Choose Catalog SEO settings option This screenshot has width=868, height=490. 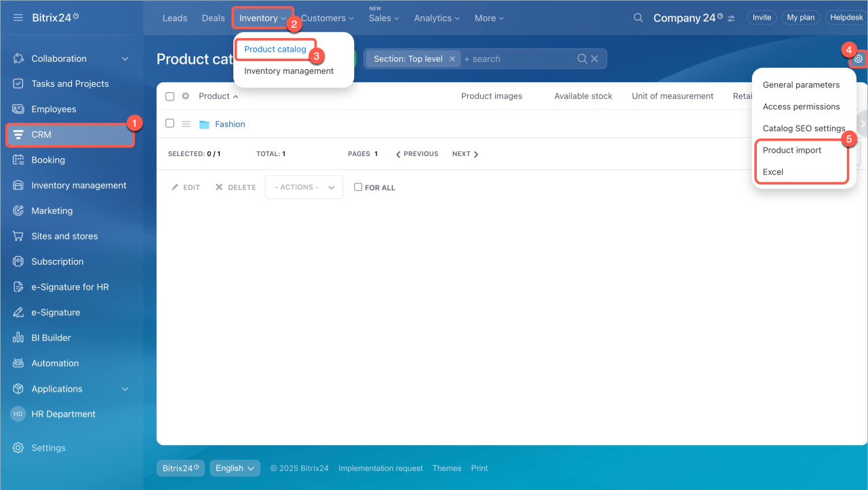804,128
